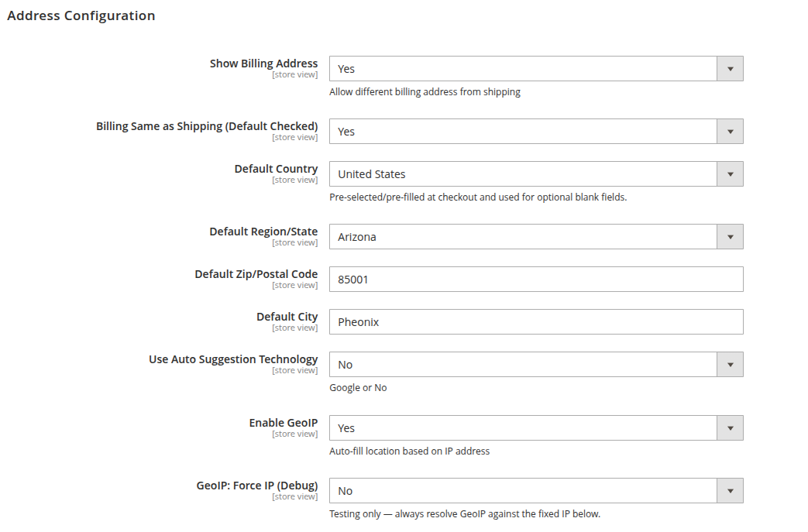This screenshot has height=532, width=808.
Task: Click the Default Zip/Postal Code label
Action: [x=256, y=274]
